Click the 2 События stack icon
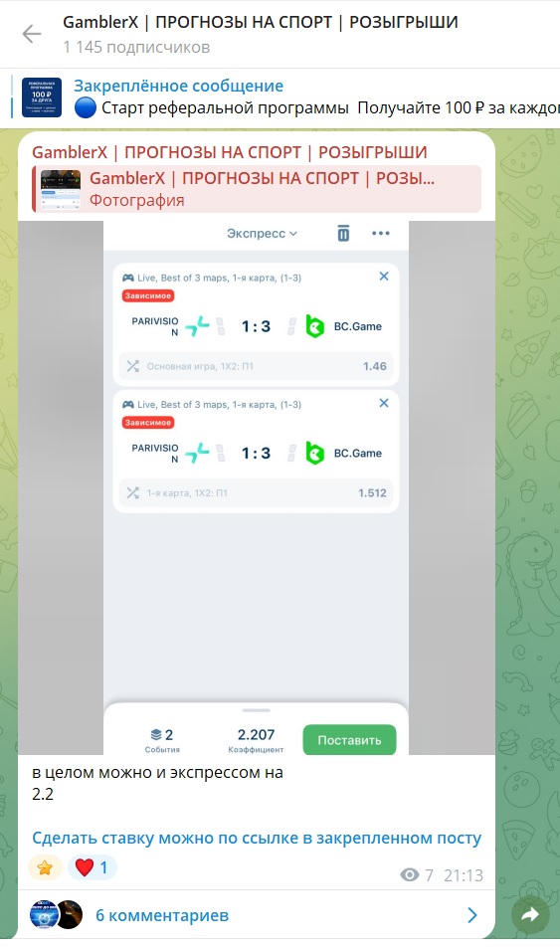Image resolution: width=560 pixels, height=950 pixels. tap(156, 735)
